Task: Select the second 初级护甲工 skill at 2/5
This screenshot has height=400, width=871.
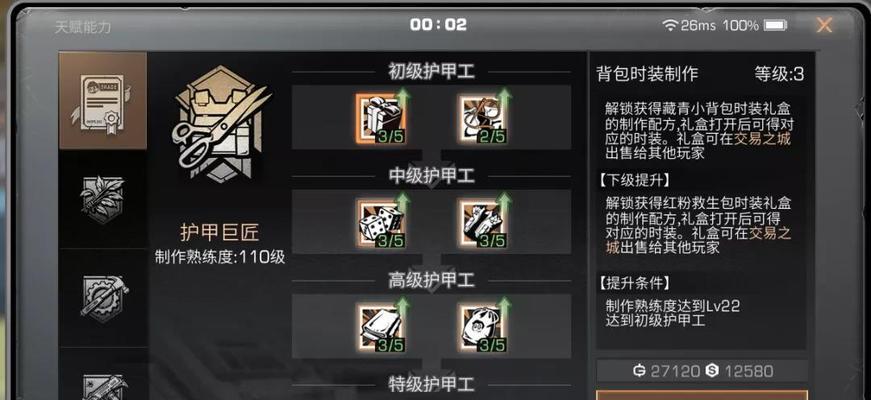Action: tap(482, 118)
